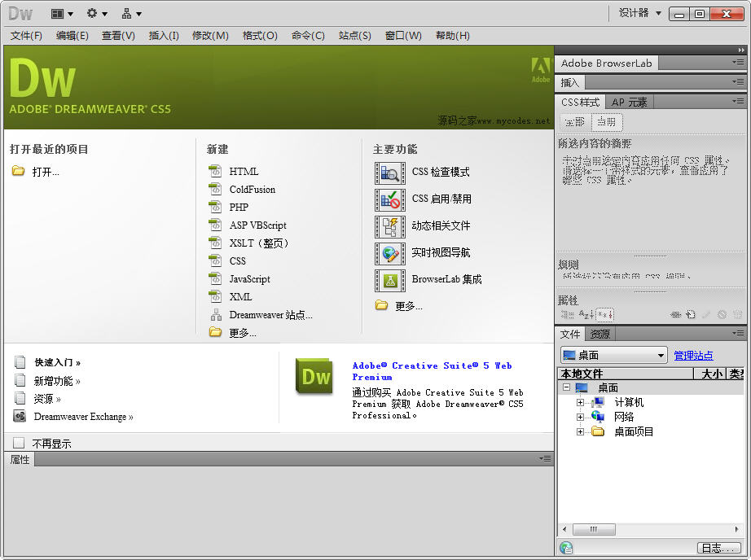Image resolution: width=751 pixels, height=560 pixels.
Task: Open the 插入(I) menu
Action: point(164,36)
